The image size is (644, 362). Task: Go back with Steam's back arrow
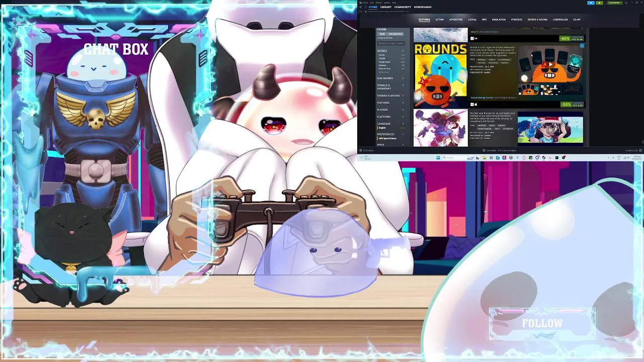coord(360,7)
